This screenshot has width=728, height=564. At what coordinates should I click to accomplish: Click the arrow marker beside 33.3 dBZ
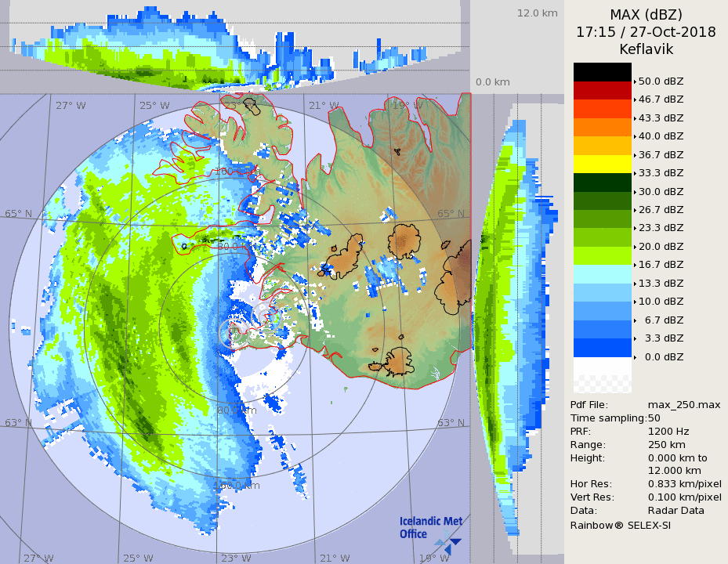(x=635, y=173)
